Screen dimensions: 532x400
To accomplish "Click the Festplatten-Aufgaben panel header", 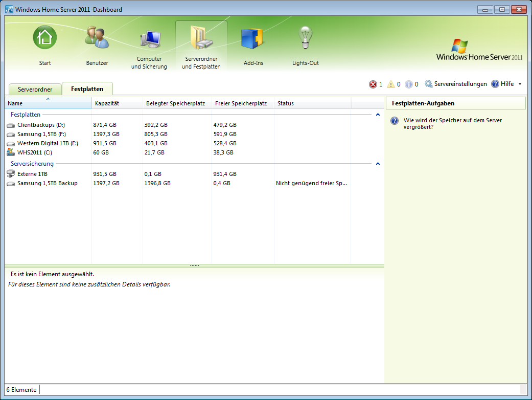I will tap(455, 103).
